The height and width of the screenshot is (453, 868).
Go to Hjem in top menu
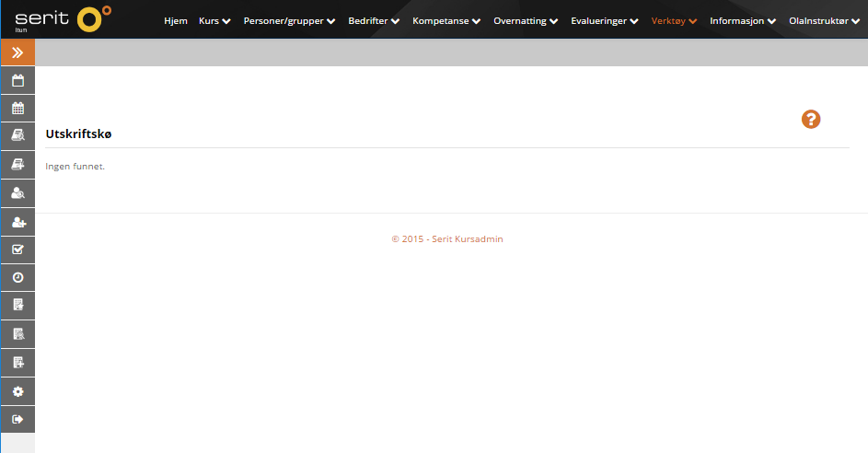(176, 20)
